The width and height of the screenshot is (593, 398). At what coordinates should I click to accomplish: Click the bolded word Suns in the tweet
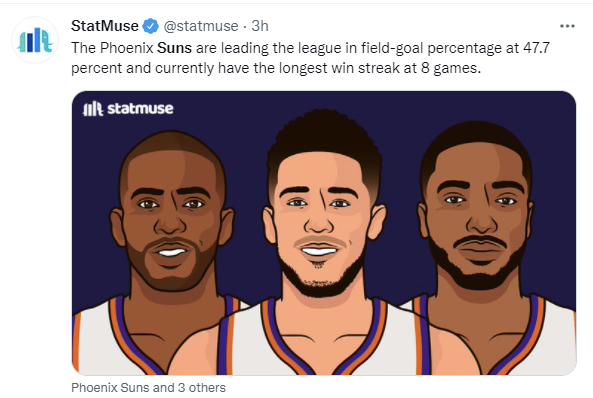[x=174, y=48]
